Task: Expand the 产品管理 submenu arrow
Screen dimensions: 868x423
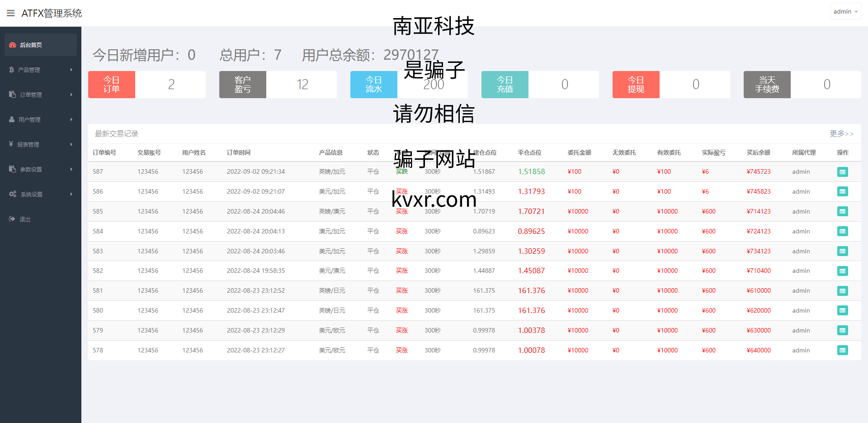Action: (71, 70)
